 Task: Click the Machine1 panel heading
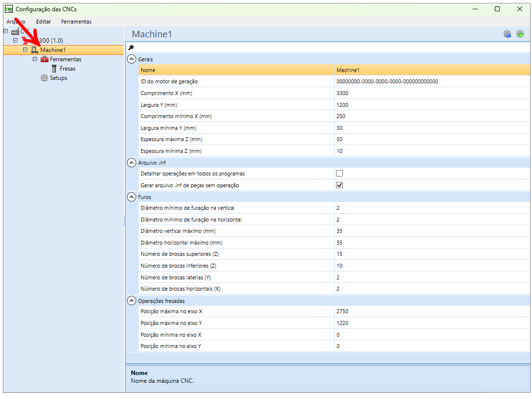(x=152, y=34)
